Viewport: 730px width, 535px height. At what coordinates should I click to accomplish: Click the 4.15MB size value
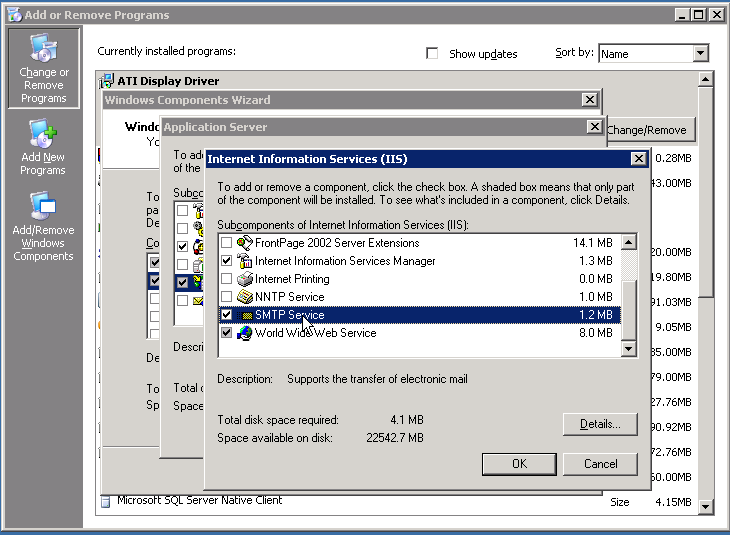(x=673, y=502)
